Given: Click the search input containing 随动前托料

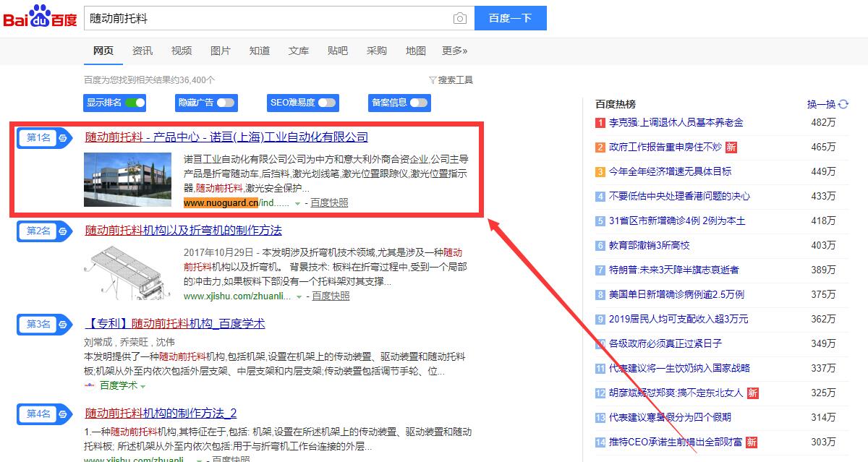Looking at the screenshot, I should point(268,19).
